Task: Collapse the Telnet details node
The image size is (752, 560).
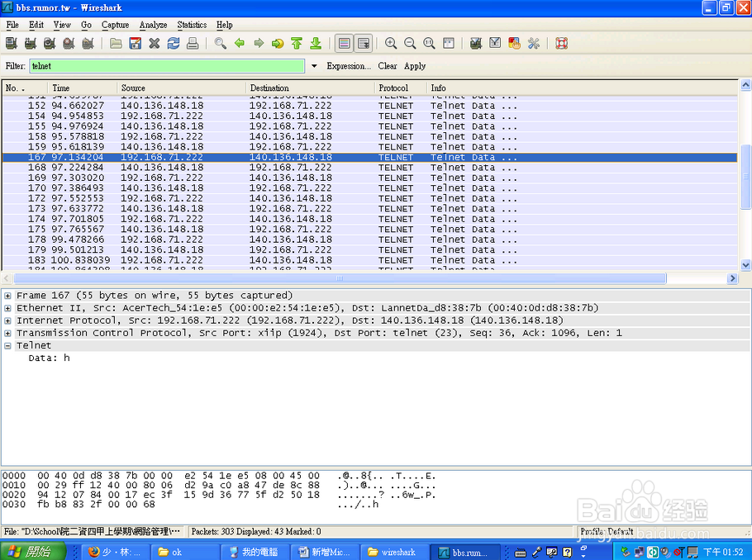Action: (7, 346)
